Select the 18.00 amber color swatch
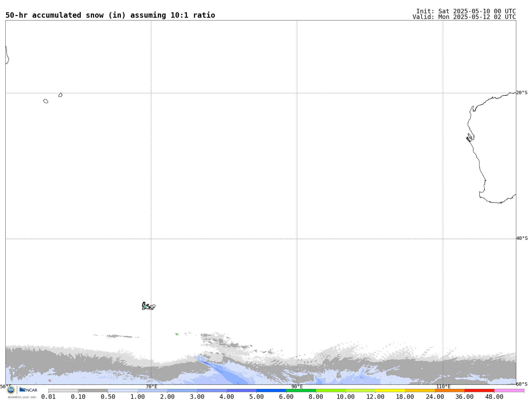The image size is (532, 400). tap(420, 391)
